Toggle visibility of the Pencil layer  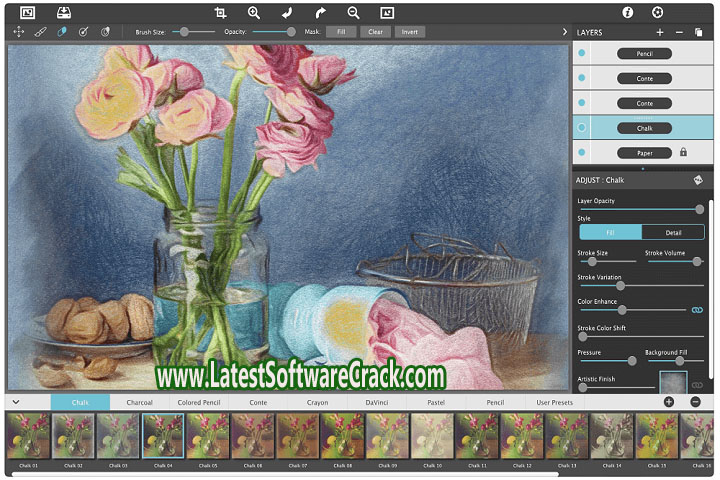583,53
